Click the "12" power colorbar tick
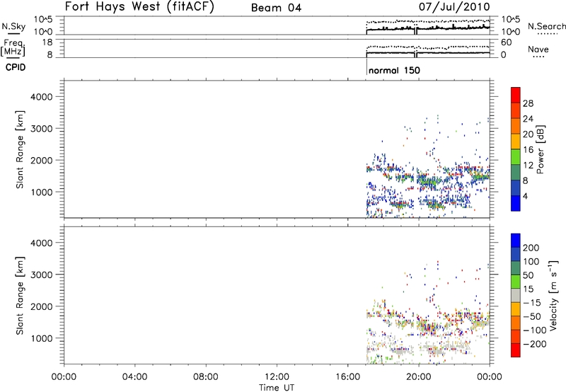The height and width of the screenshot is (392, 566). click(528, 166)
